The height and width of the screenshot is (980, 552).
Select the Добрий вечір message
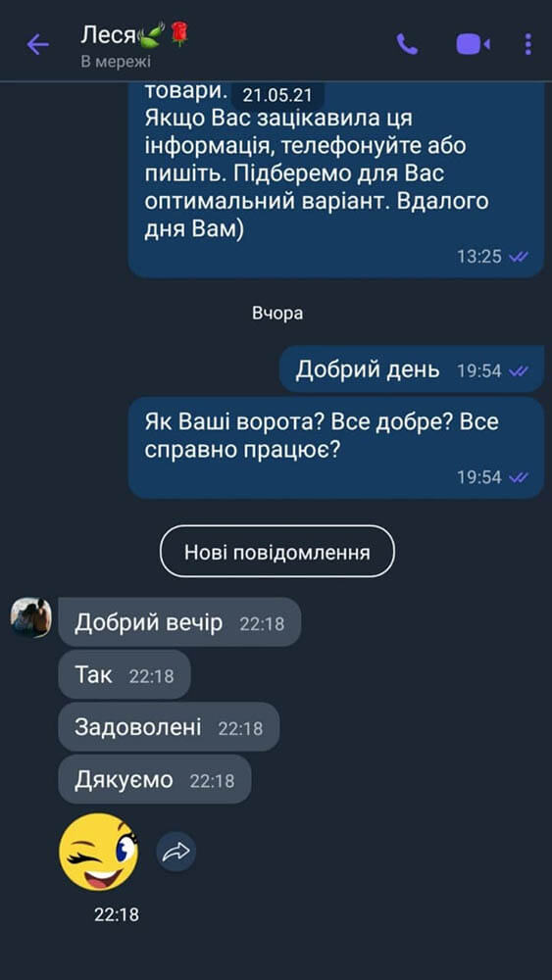pos(179,622)
